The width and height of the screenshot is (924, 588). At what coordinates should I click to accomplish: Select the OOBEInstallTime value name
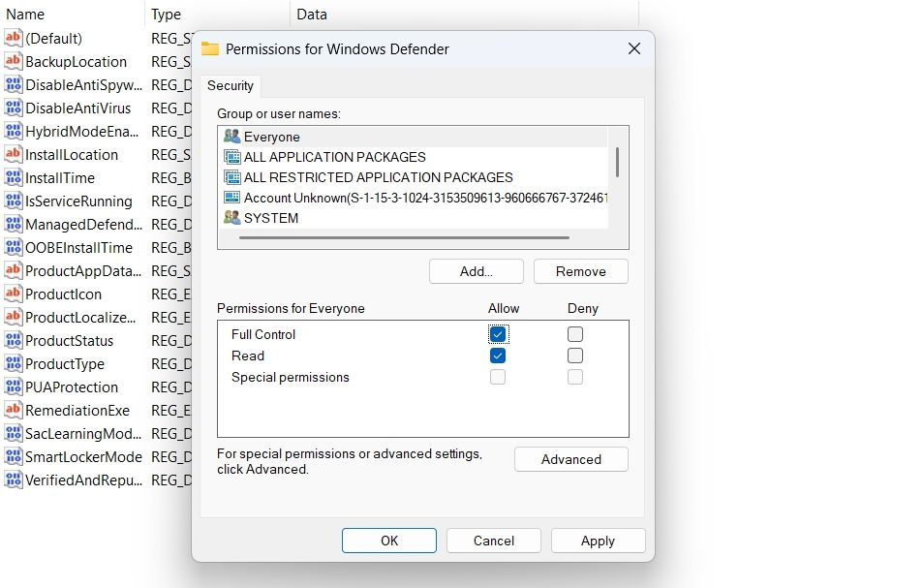(x=79, y=248)
